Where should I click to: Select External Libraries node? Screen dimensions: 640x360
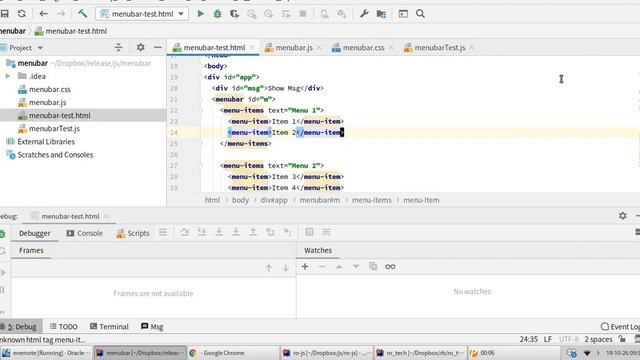[x=40, y=142]
